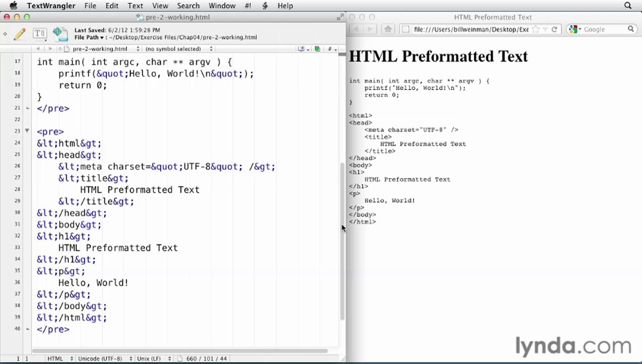Screen dimensions: 642x364
Task: Open the marker popup icon in navigation bar
Action: (302, 49)
